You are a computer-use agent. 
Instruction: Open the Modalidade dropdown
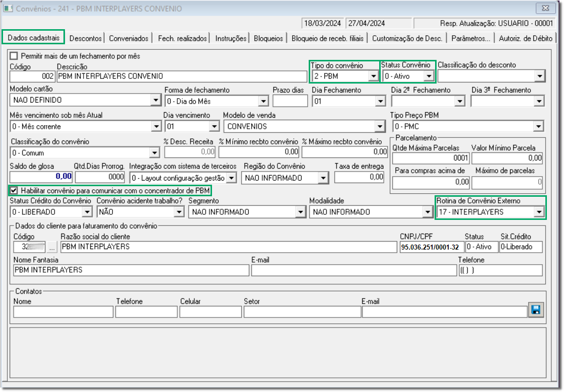coord(427,212)
